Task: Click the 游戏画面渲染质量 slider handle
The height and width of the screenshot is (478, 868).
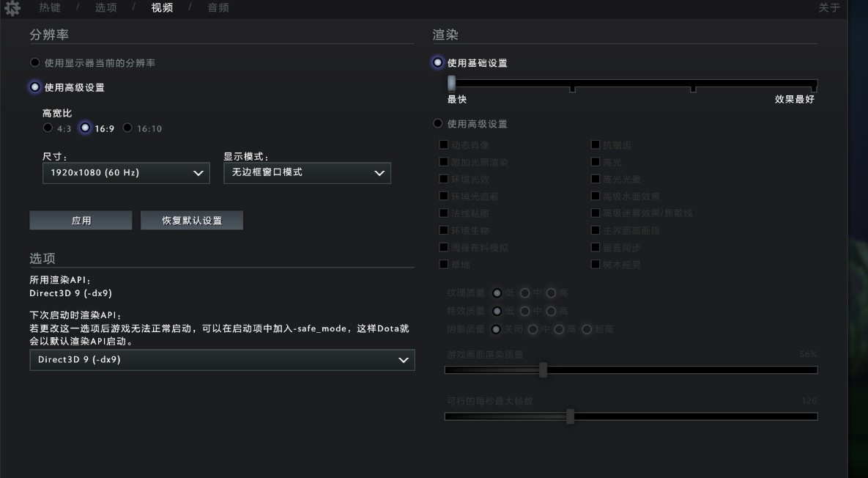Action: (543, 370)
